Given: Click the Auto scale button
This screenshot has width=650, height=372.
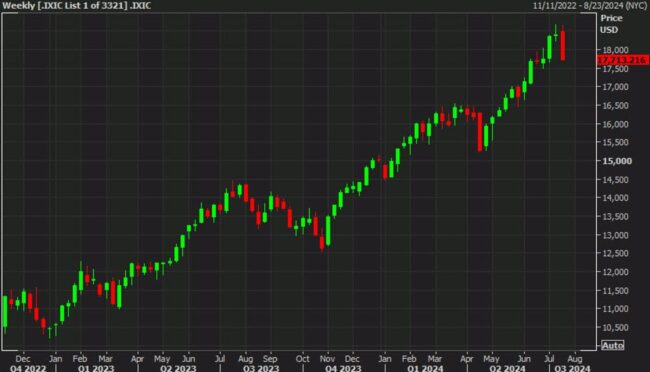Looking at the screenshot, I should (613, 345).
